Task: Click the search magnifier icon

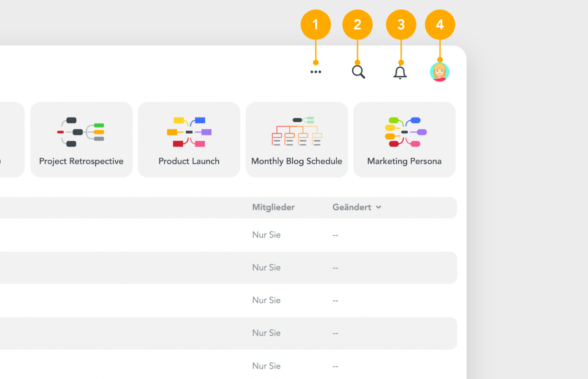Action: 358,72
